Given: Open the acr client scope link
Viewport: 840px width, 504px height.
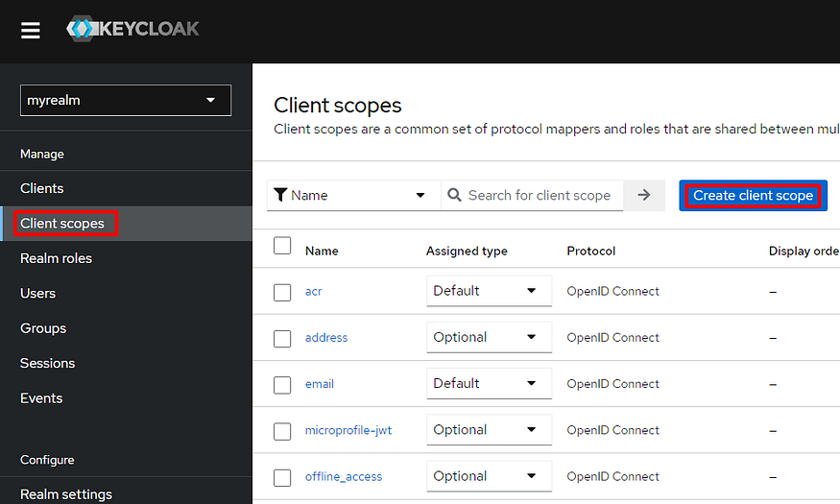Looking at the screenshot, I should pyautogui.click(x=313, y=292).
